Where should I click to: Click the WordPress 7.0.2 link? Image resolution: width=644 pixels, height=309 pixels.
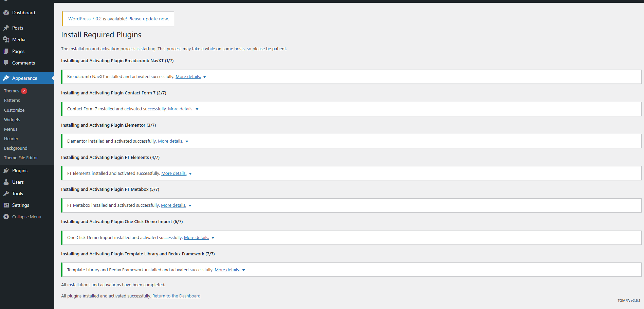[x=85, y=19]
